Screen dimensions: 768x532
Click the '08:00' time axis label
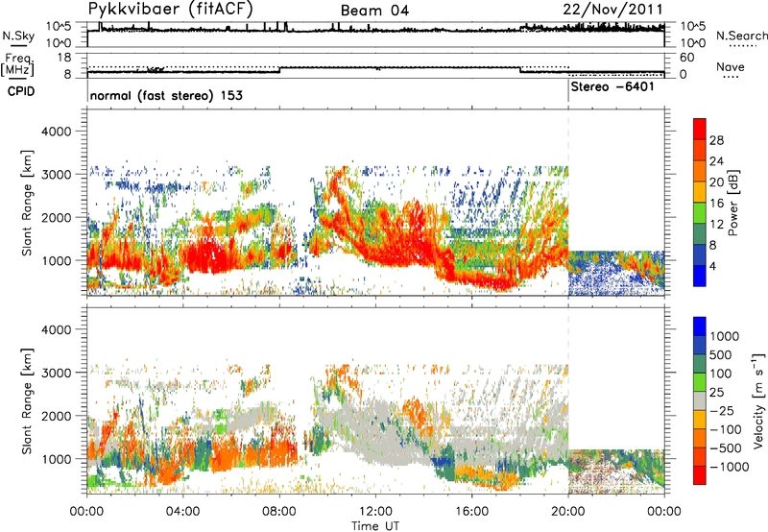279,511
